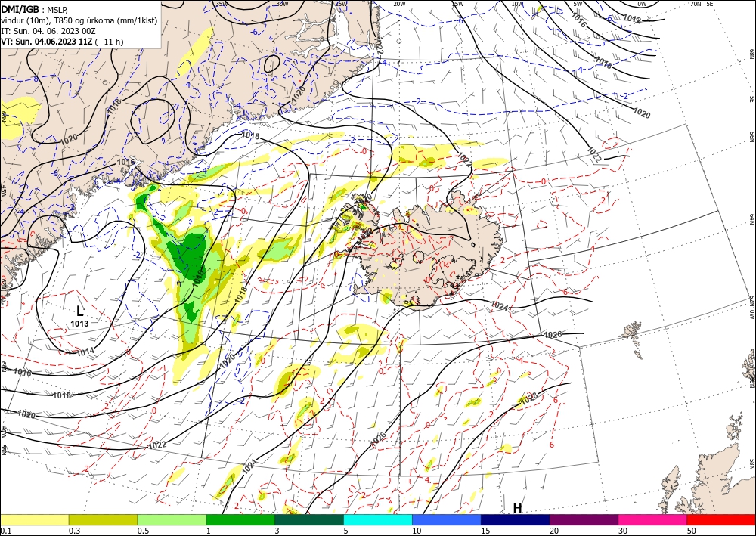Click the '10W' longitude label
This screenshot has height=536, width=756.
(517, 4)
